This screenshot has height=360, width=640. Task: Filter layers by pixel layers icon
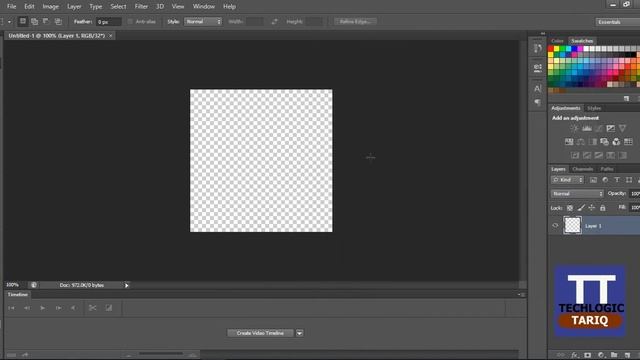pyautogui.click(x=593, y=180)
